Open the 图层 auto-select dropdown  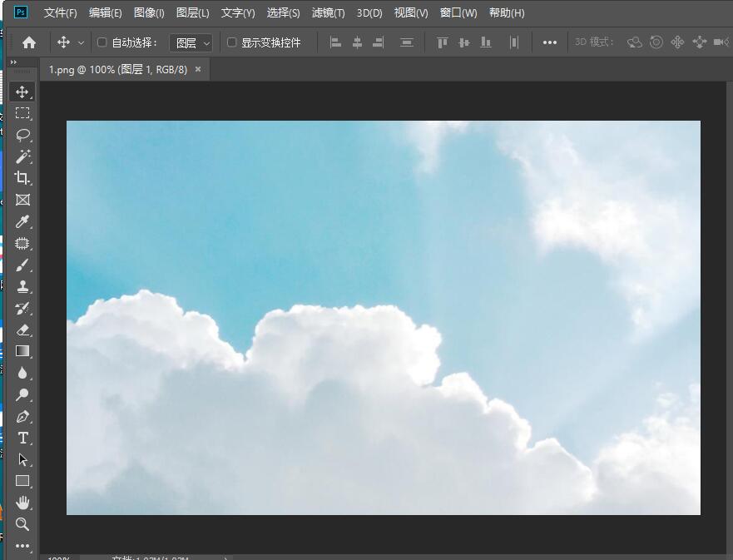(191, 43)
